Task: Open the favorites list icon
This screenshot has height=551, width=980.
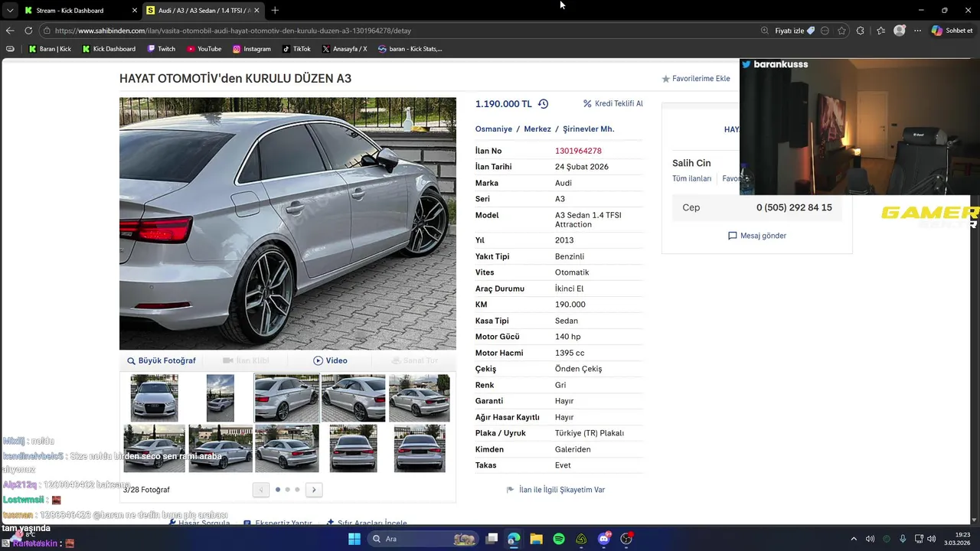Action: [880, 31]
